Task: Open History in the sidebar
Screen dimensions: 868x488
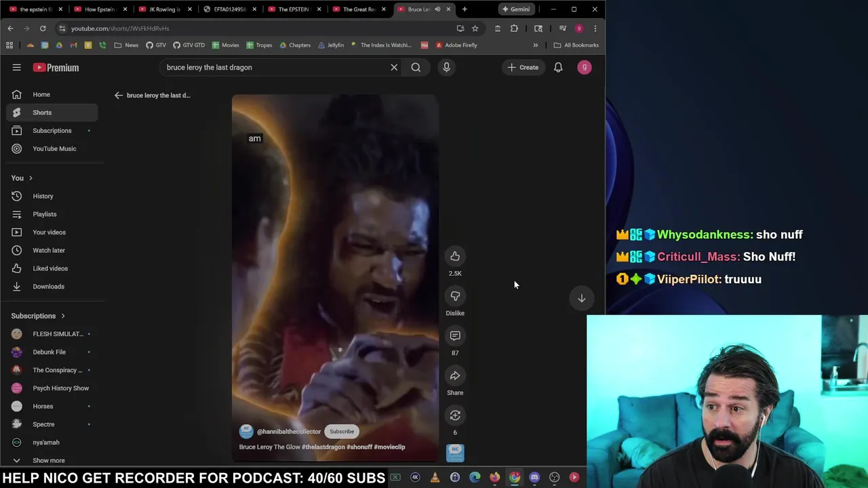Action: 52,196
